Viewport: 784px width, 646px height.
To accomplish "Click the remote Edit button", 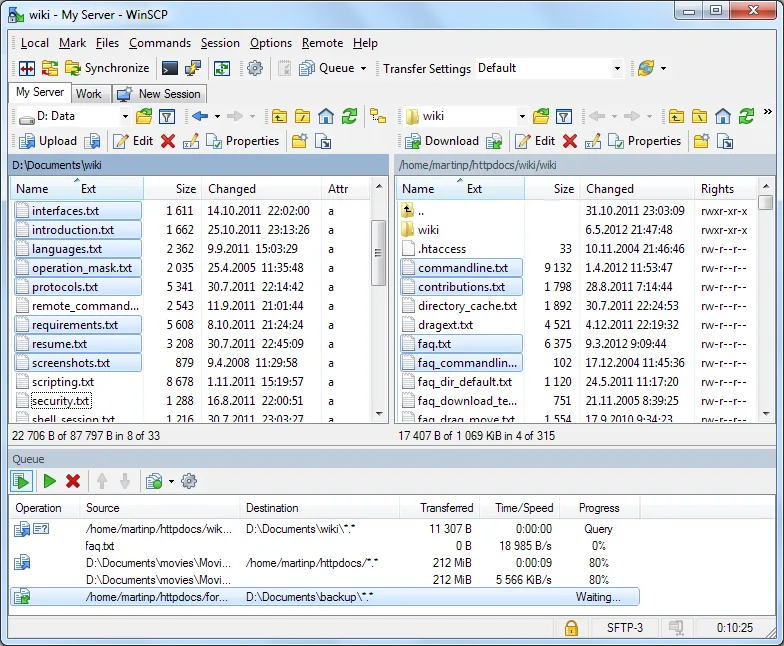I will pos(535,142).
